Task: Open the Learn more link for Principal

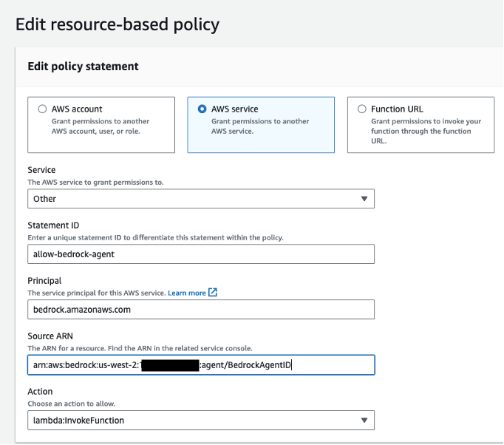Action: [x=187, y=293]
